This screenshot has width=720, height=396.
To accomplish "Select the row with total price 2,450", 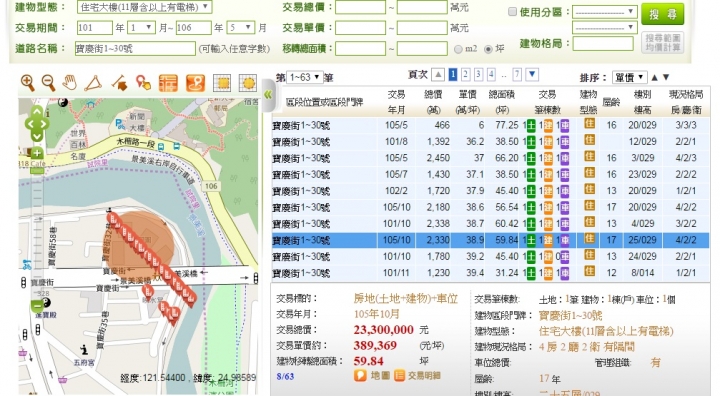I will pos(491,158).
